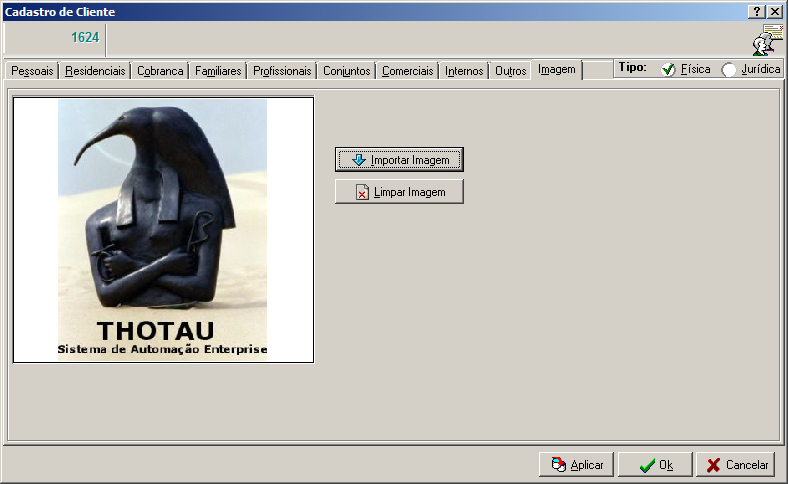This screenshot has height=484, width=788.
Task: Open the Residenciais tab
Action: coord(95,71)
